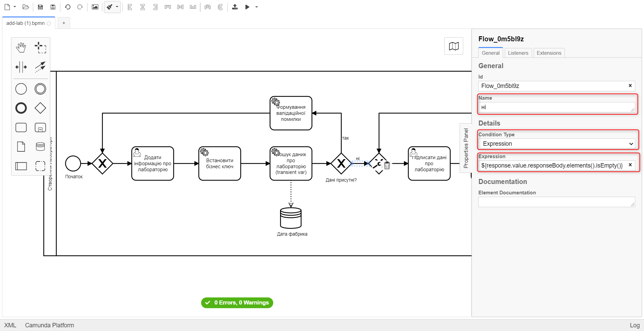
Task: Pick the task shape from palette
Action: 21,128
